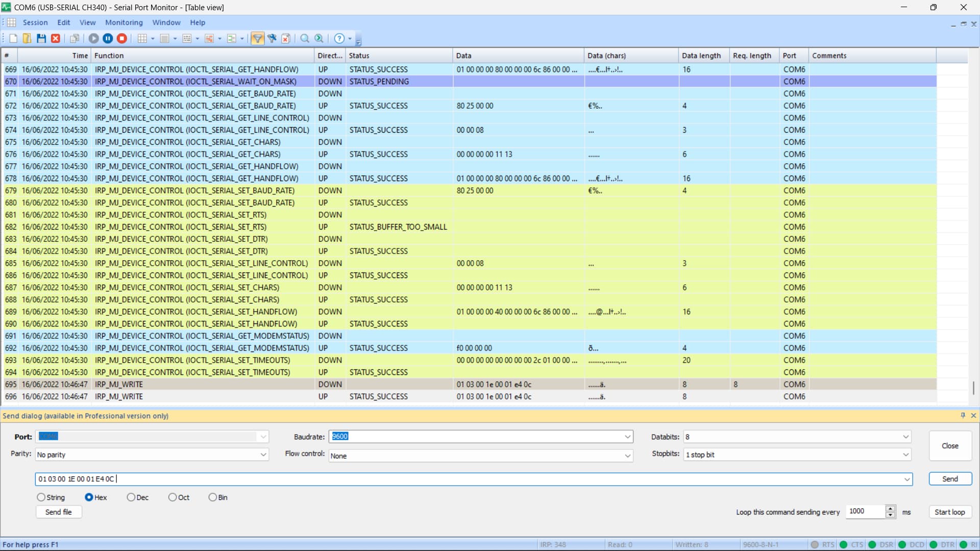Open the Monitoring menu
Screen dimensions: 980x551
coord(124,22)
